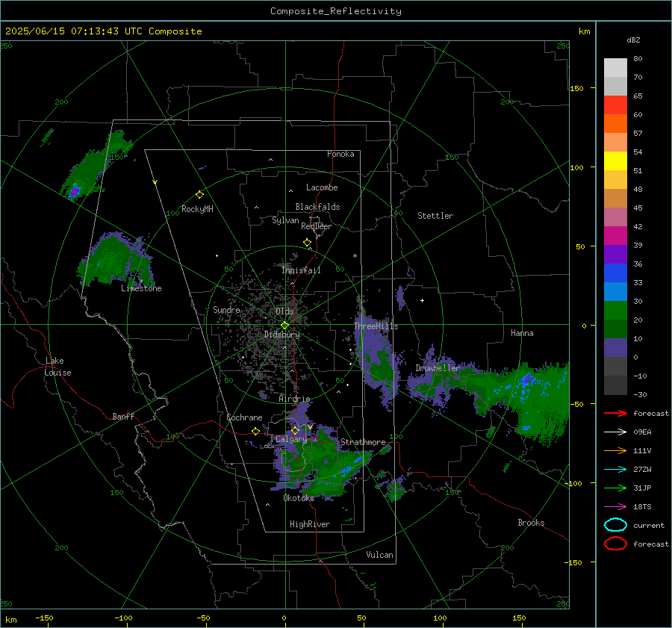
Task: Click the lightest gray swatch at top of dBZ scale
Action: (x=615, y=68)
